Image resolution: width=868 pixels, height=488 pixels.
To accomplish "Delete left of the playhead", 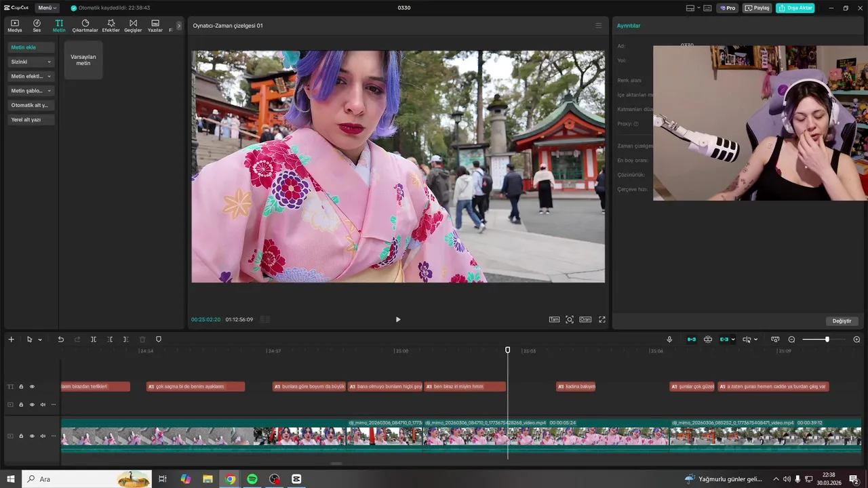I will tap(110, 340).
